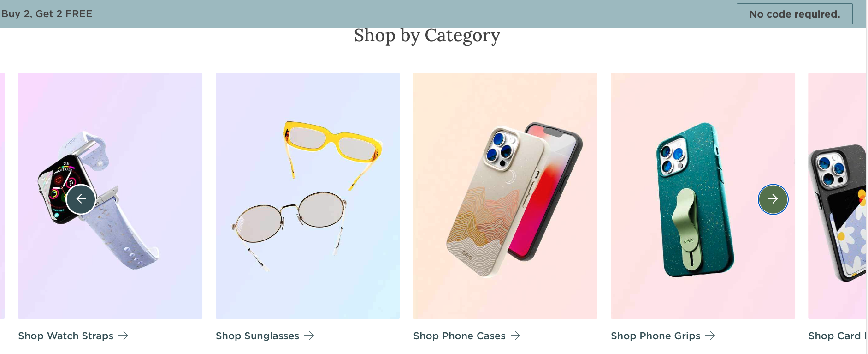Click arrow icon beside Shop Phone Grips
Image resolution: width=868 pixels, height=354 pixels.
[x=710, y=336]
